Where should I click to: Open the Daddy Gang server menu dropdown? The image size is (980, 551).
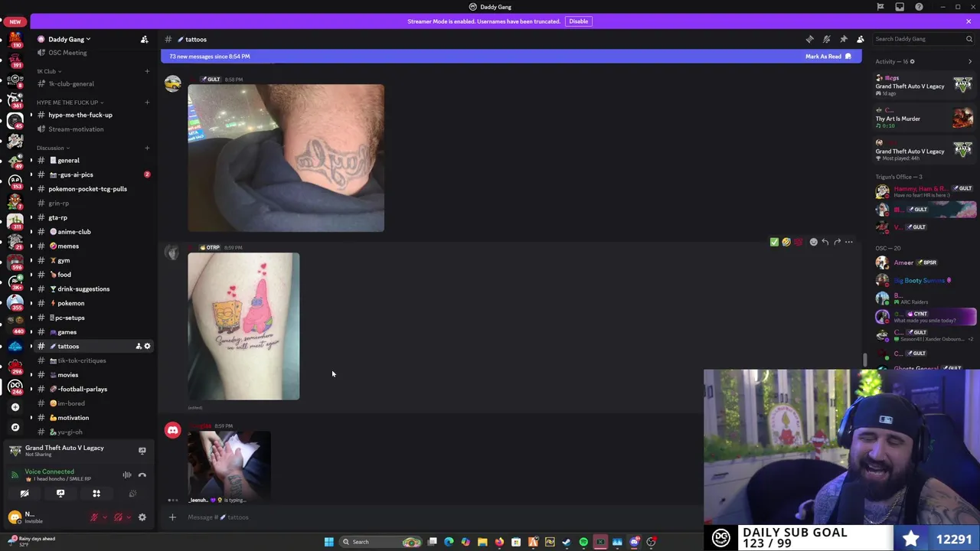pos(70,39)
